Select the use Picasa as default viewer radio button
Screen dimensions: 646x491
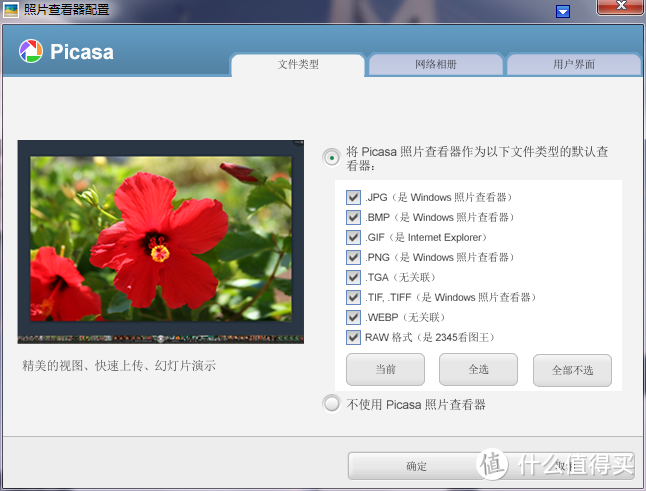[332, 158]
